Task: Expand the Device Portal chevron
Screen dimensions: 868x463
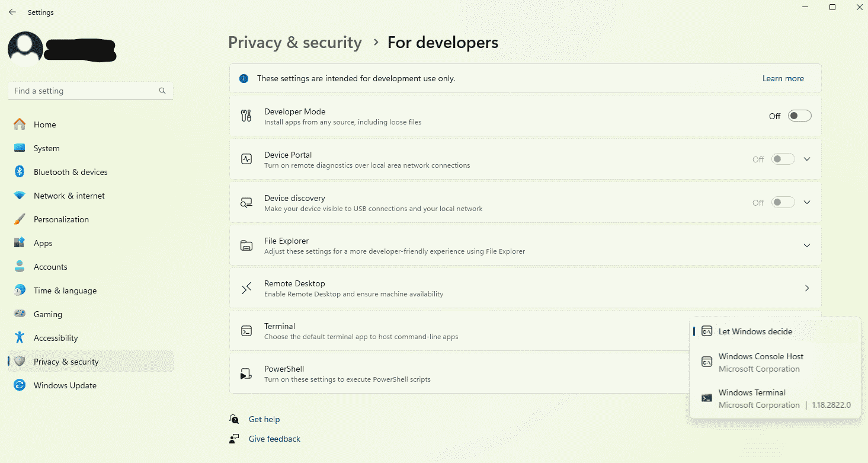Action: click(x=806, y=159)
